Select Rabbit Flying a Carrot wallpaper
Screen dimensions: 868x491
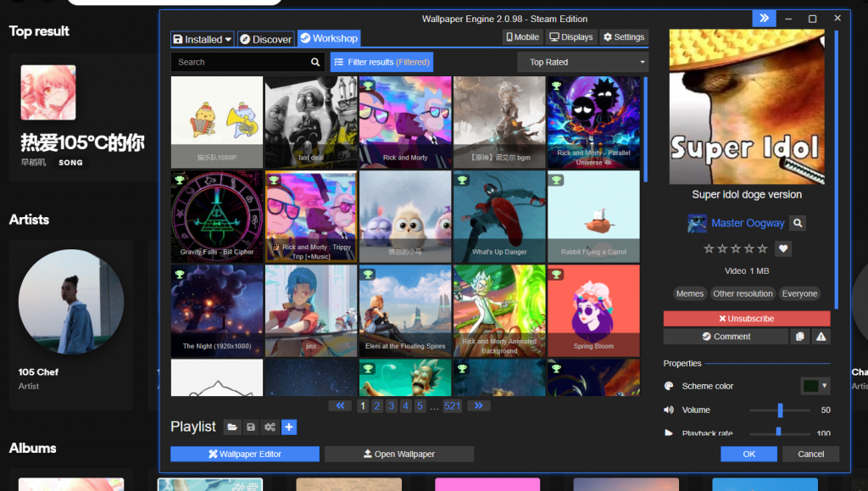click(x=593, y=216)
